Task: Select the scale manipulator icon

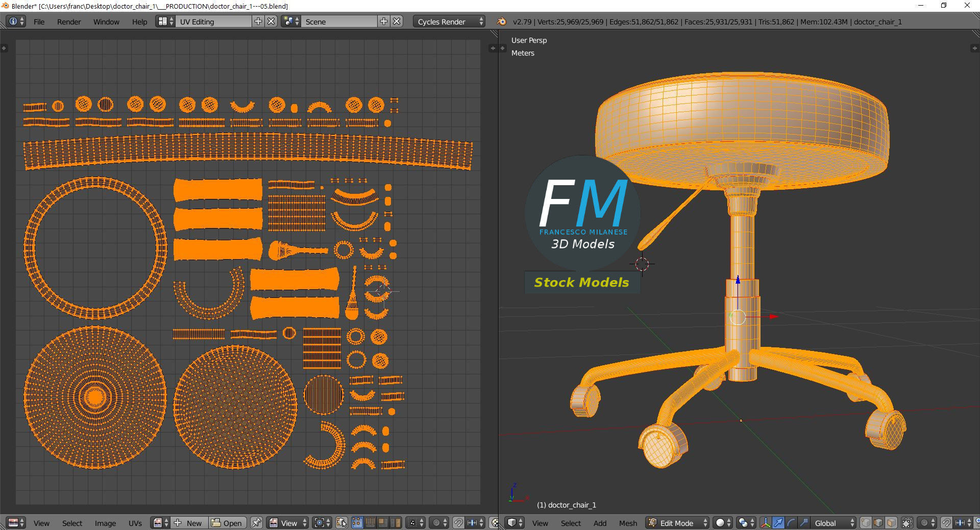Action: [803, 523]
